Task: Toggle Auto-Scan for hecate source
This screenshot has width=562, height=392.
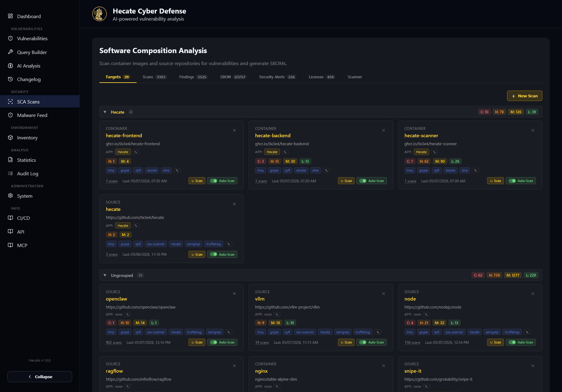Action: click(222, 254)
